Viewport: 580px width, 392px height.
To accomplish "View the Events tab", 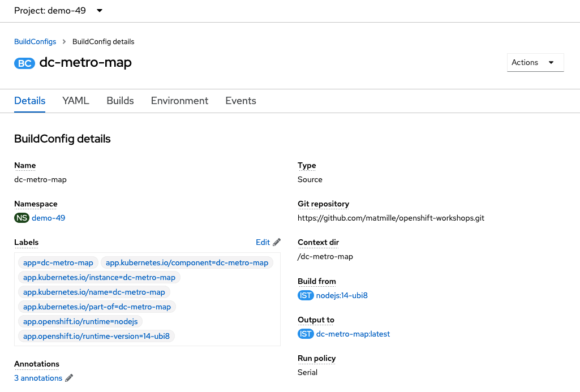I will 241,101.
